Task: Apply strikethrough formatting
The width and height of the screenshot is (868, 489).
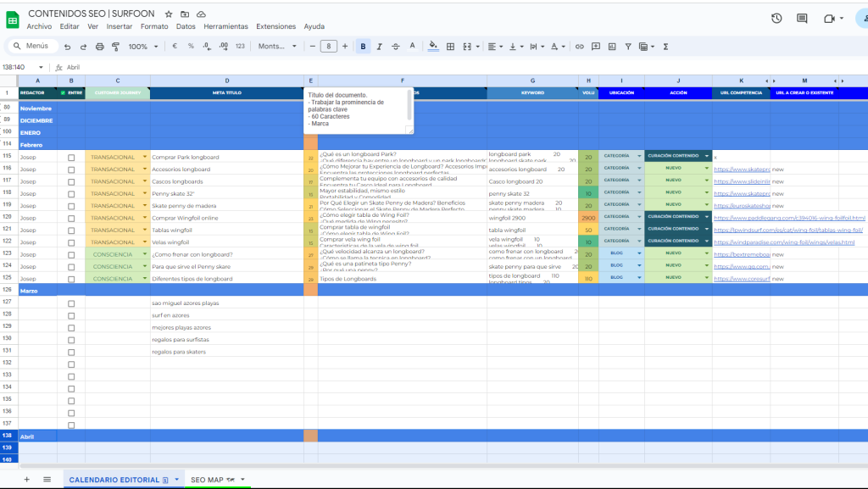Action: pyautogui.click(x=394, y=46)
